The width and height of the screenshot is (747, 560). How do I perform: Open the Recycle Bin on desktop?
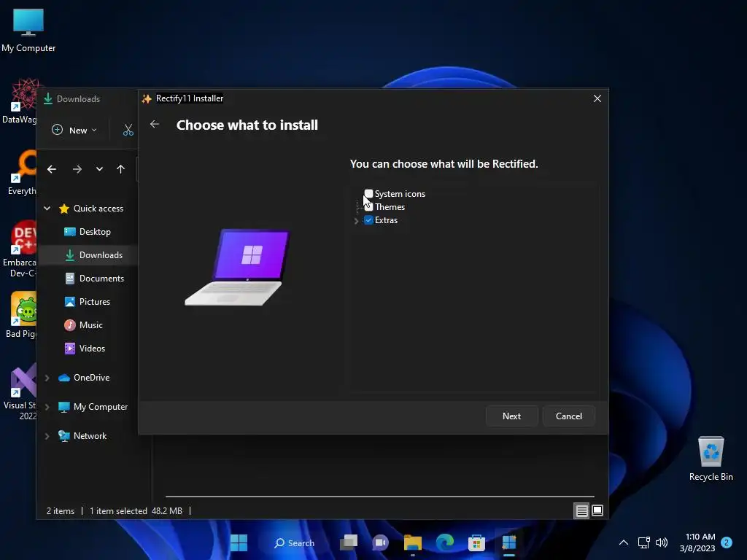pos(711,458)
